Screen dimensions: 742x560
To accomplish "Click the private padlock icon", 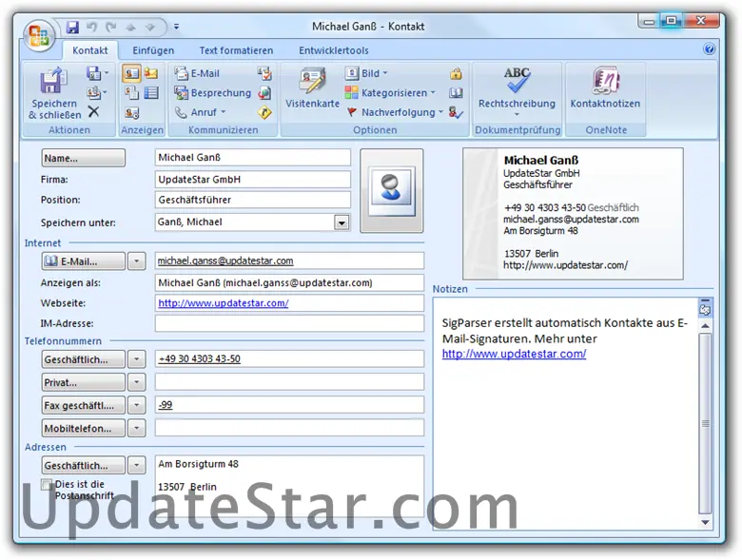I will [x=456, y=73].
